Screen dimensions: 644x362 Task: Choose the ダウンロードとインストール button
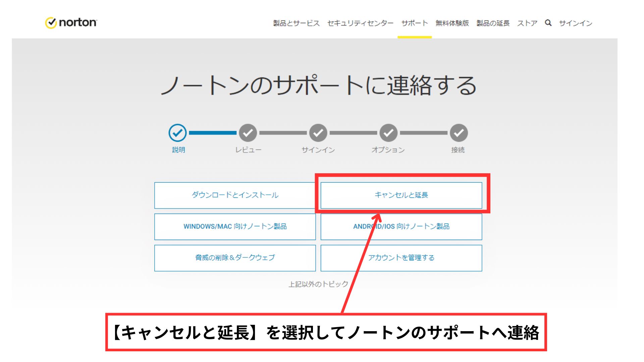(235, 195)
